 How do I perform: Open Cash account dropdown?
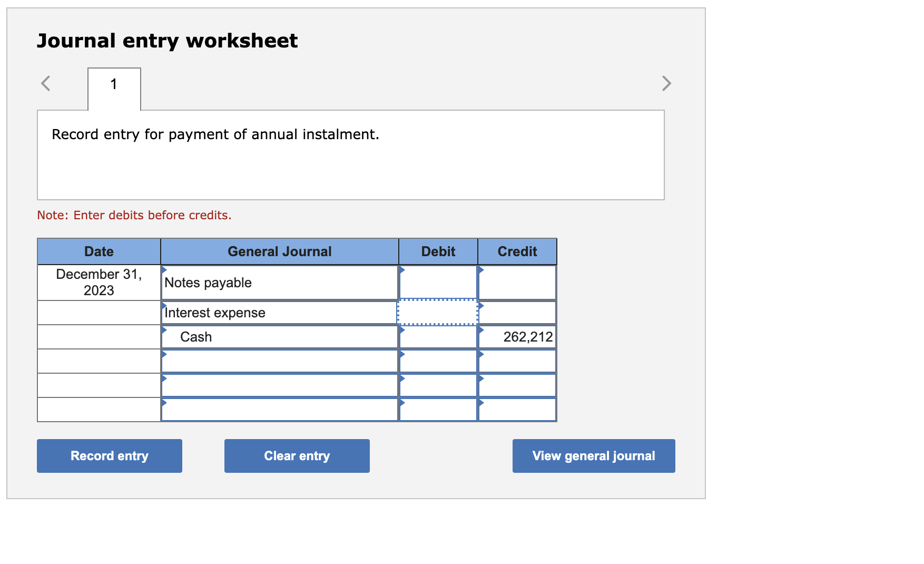[x=280, y=337]
